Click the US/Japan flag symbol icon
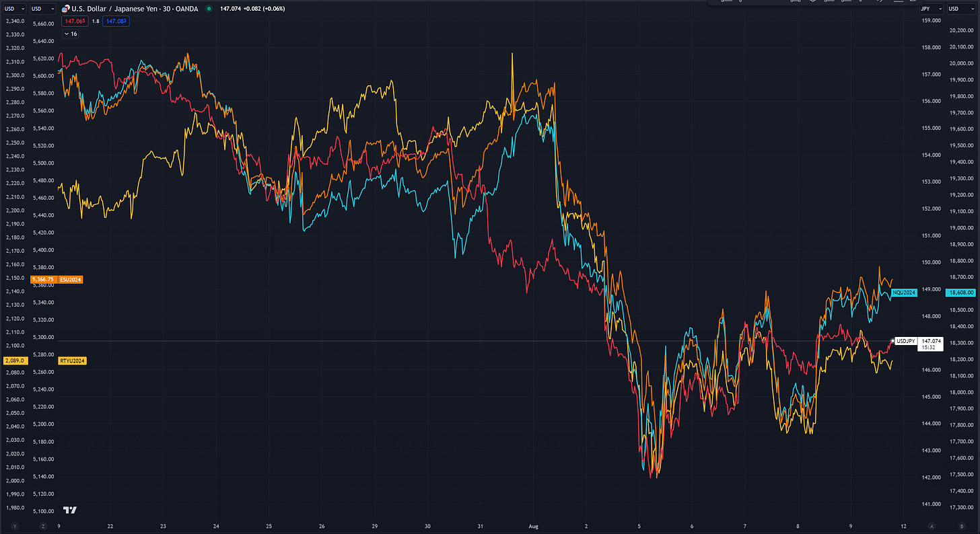Screen dimensions: 980x534 click(x=65, y=9)
